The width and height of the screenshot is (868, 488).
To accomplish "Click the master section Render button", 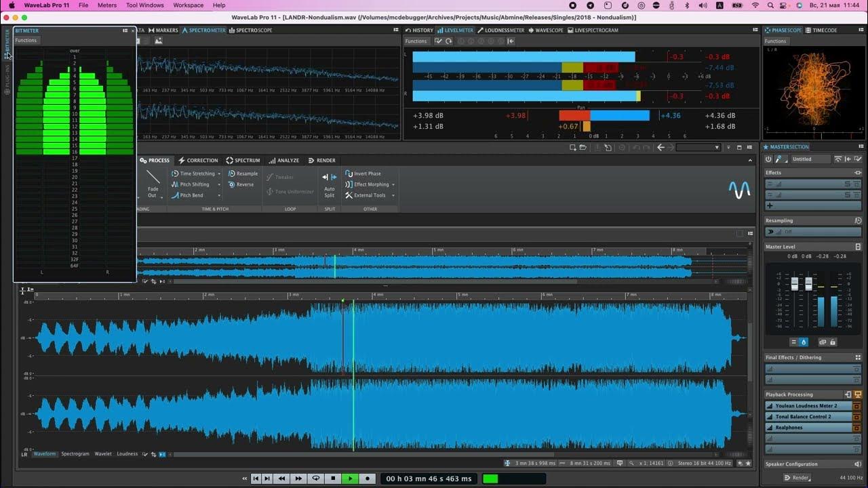I will [797, 478].
